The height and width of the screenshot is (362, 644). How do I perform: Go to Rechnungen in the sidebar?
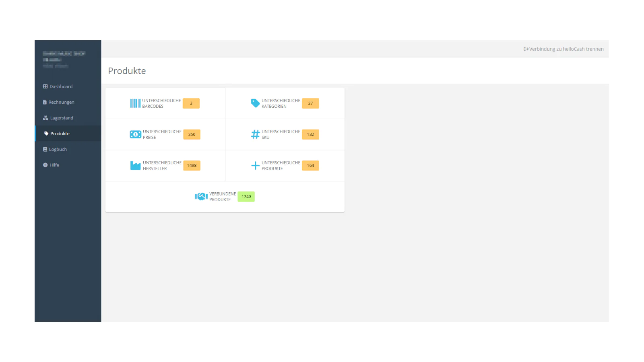pyautogui.click(x=61, y=102)
